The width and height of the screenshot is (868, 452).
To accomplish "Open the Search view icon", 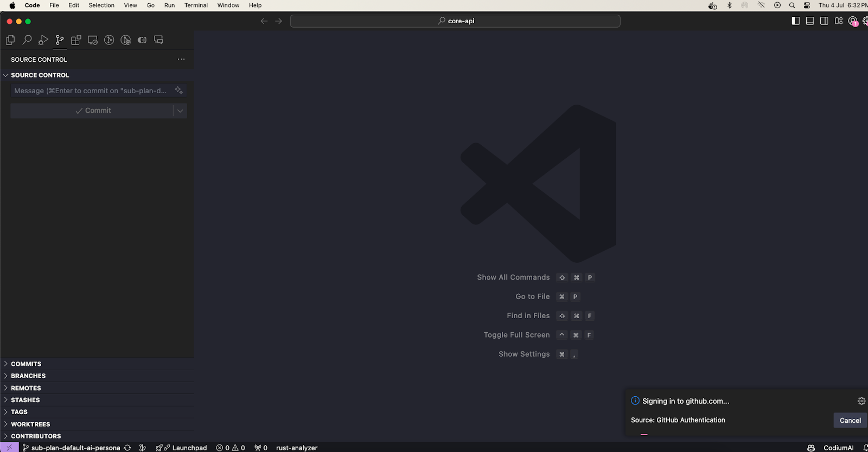I will click(x=27, y=40).
